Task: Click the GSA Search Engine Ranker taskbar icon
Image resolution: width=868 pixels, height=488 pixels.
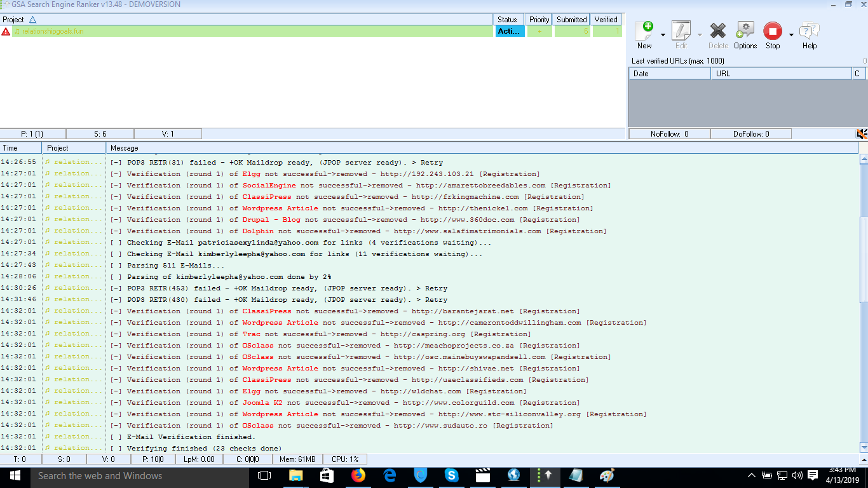Action: coord(545,475)
